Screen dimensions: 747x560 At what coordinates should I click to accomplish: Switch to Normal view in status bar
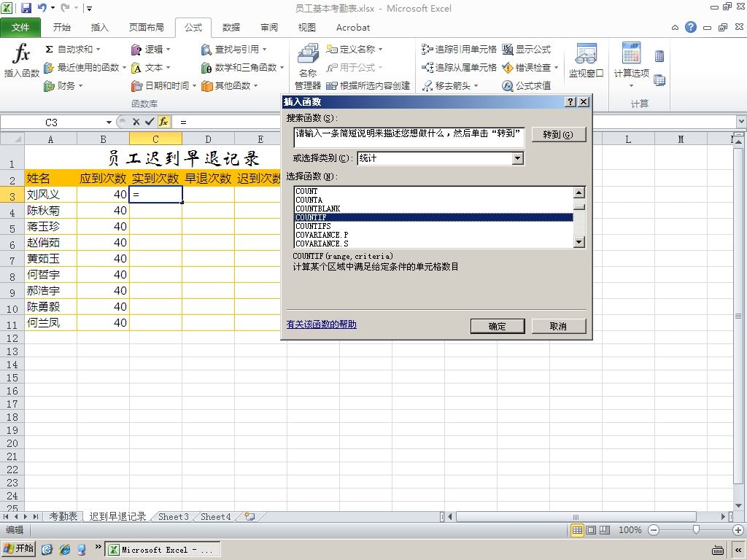pyautogui.click(x=577, y=530)
